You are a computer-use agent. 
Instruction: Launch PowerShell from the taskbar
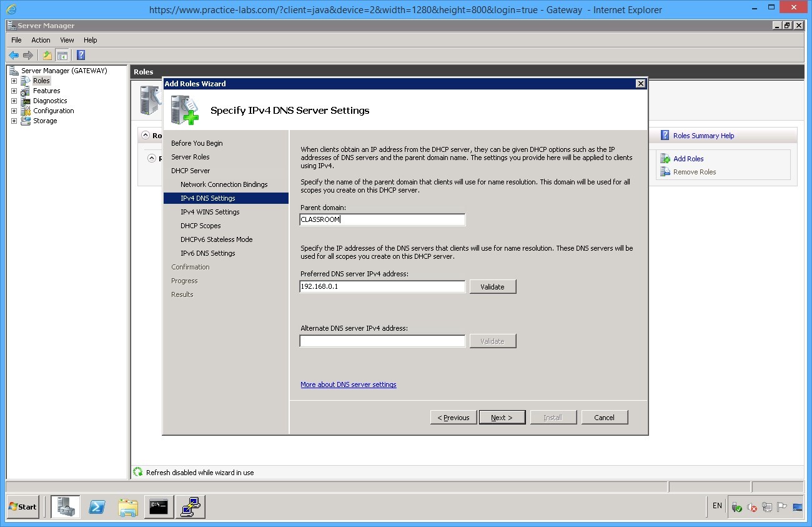tap(97, 507)
